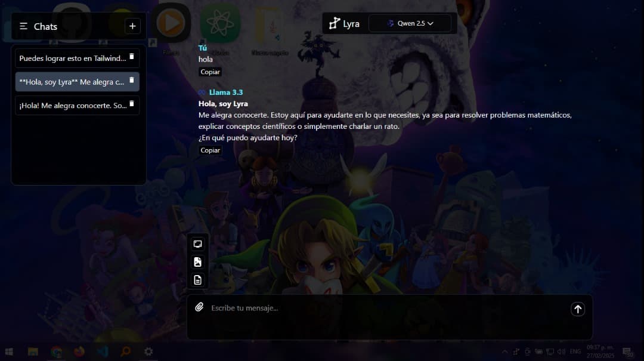
Task: Delete the '**Hola, soy Lyra**' chat
Action: [x=132, y=80]
